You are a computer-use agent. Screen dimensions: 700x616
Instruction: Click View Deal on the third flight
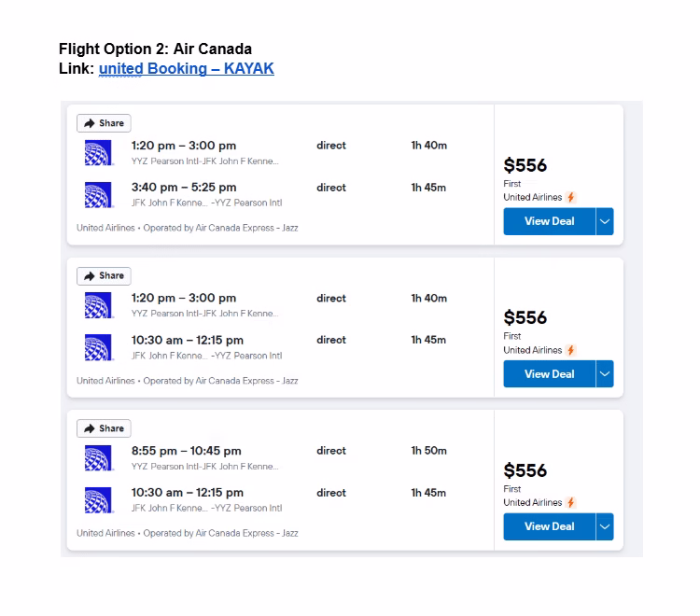point(550,526)
